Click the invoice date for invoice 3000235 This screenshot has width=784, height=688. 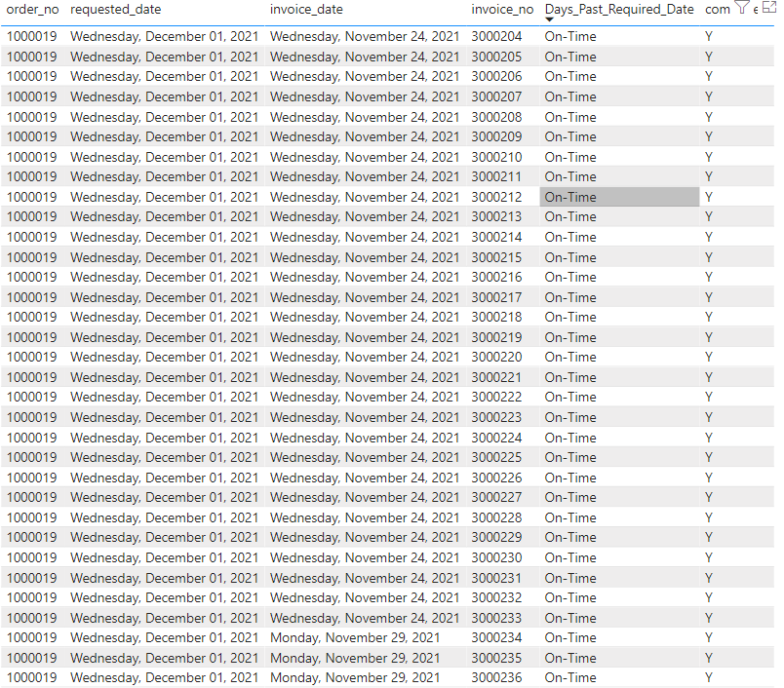(355, 658)
